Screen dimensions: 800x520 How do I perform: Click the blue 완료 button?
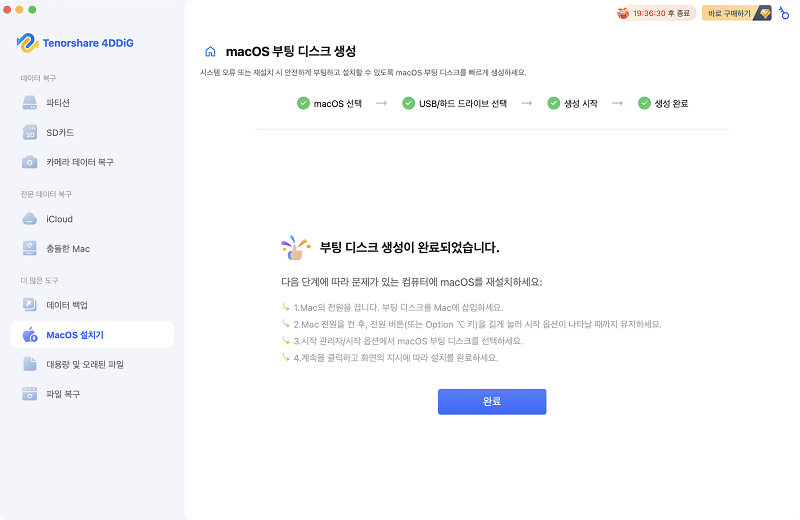pyautogui.click(x=492, y=402)
